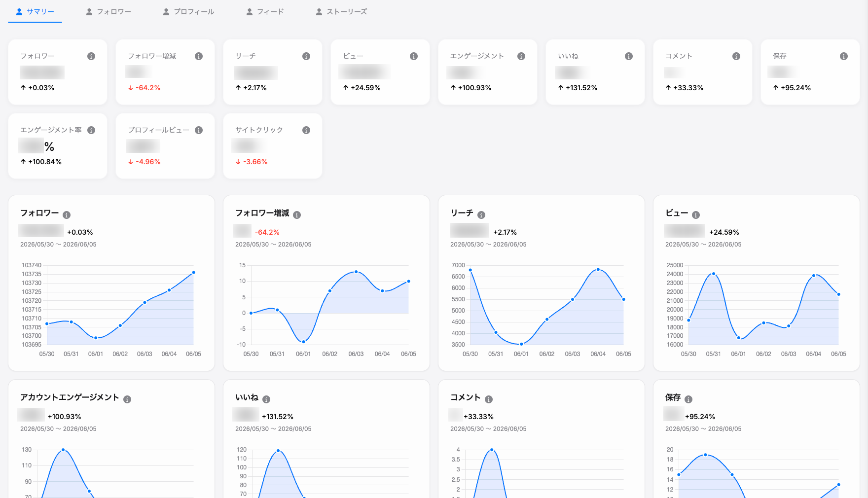Select the date range in コメント chart
Image resolution: width=868 pixels, height=498 pixels.
tap(488, 429)
